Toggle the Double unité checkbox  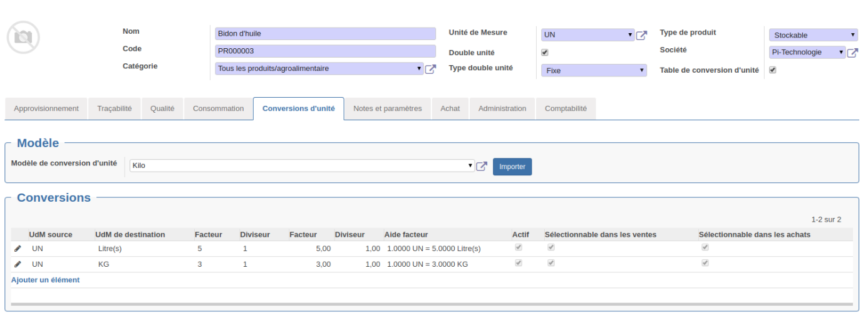click(x=545, y=53)
